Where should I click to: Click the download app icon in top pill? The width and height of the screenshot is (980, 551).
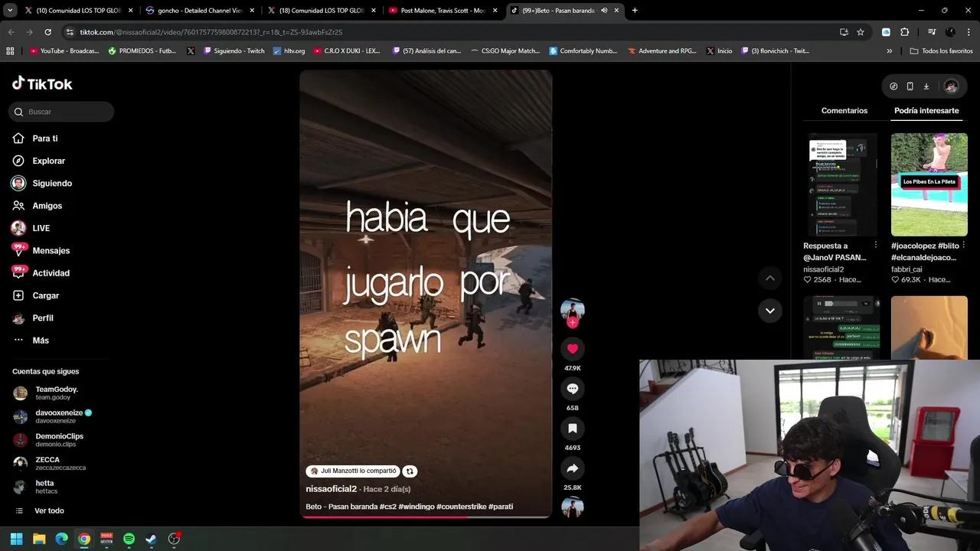926,86
